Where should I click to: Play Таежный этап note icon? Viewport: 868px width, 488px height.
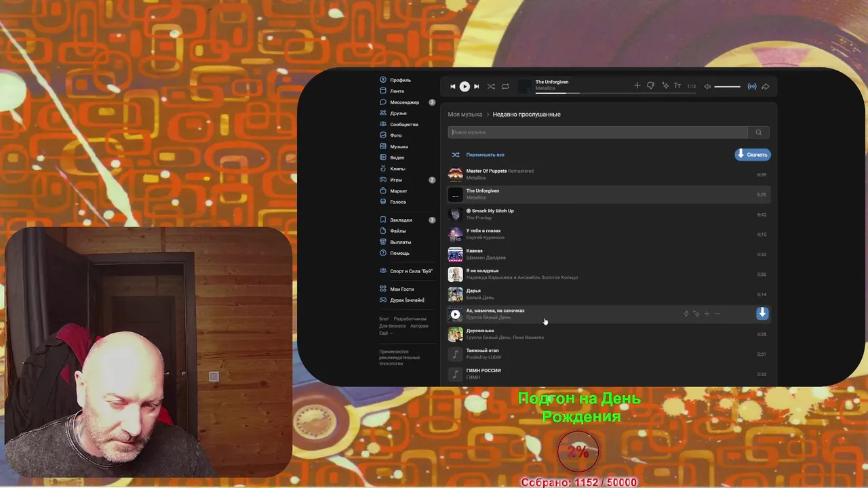[x=455, y=354]
